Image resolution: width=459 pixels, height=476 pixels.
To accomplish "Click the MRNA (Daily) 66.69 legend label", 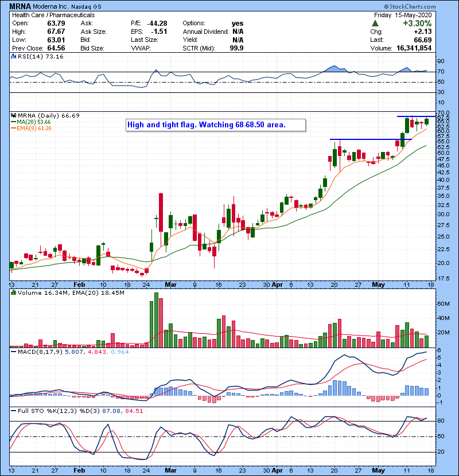I will (x=49, y=115).
